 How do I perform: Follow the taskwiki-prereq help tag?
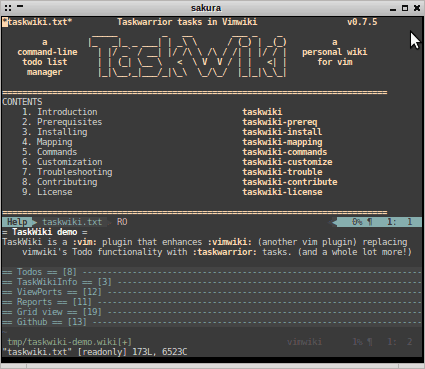(x=280, y=122)
